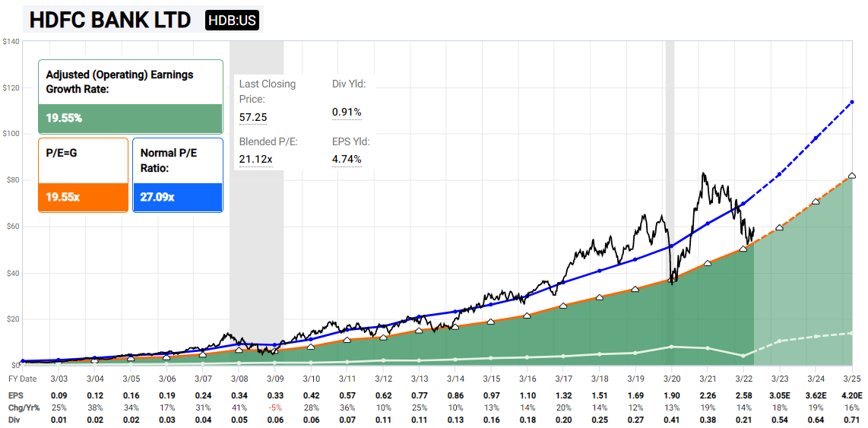Click the 0.41 dividend value for 3/20
Image resolution: width=868 pixels, height=428 pixels.
pos(671,419)
